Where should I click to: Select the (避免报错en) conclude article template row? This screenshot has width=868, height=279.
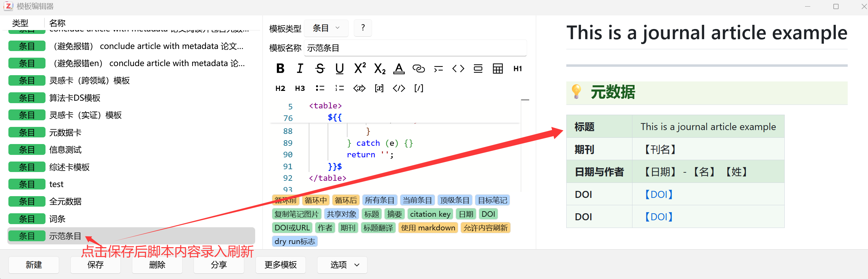(131, 63)
